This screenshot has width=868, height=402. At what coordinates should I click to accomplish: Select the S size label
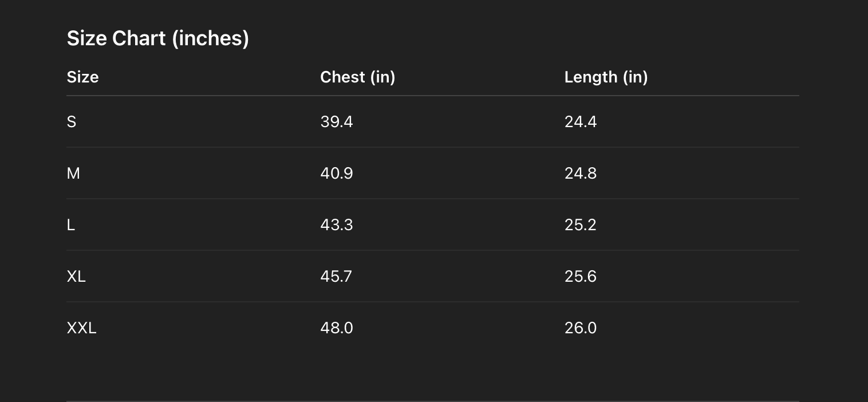click(x=72, y=122)
